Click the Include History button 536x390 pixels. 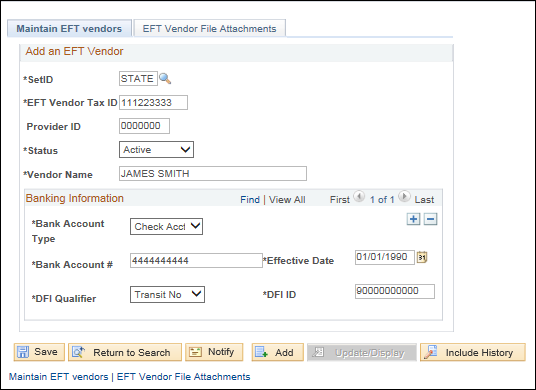pos(473,352)
